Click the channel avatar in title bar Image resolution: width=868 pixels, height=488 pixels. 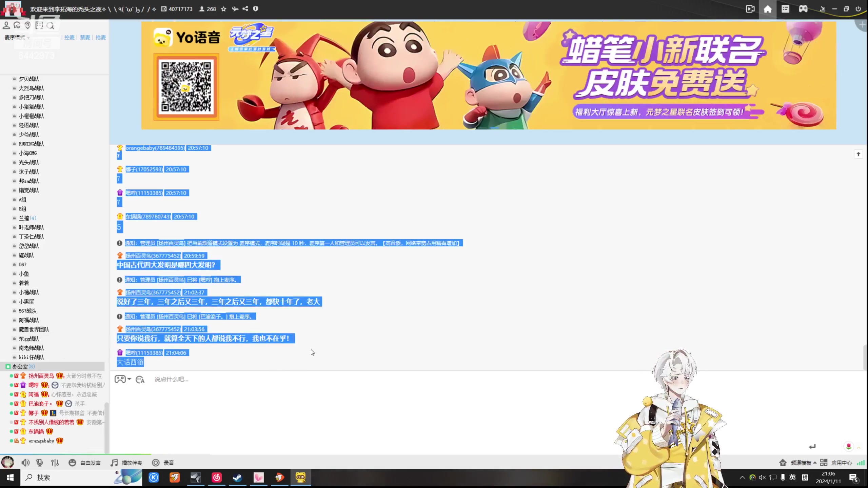point(13,9)
